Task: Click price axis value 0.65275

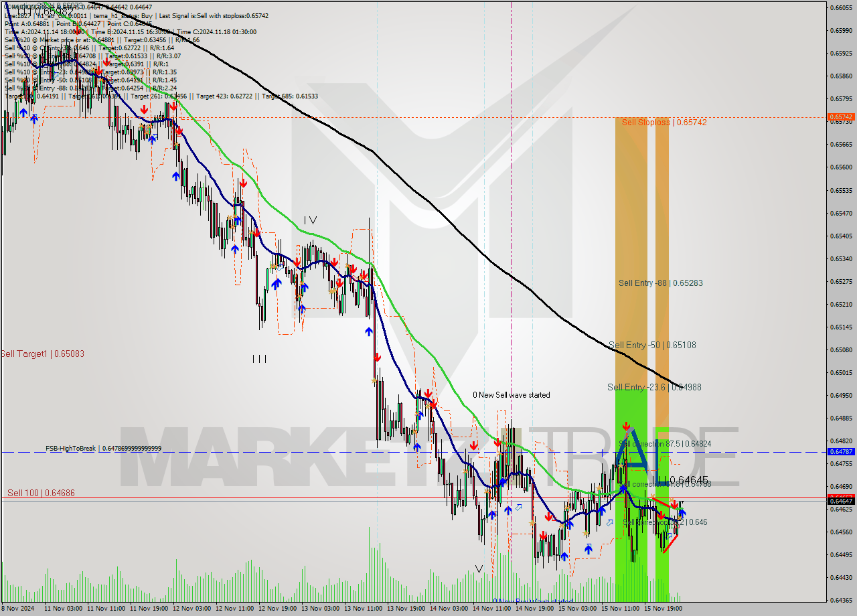Action: (842, 281)
